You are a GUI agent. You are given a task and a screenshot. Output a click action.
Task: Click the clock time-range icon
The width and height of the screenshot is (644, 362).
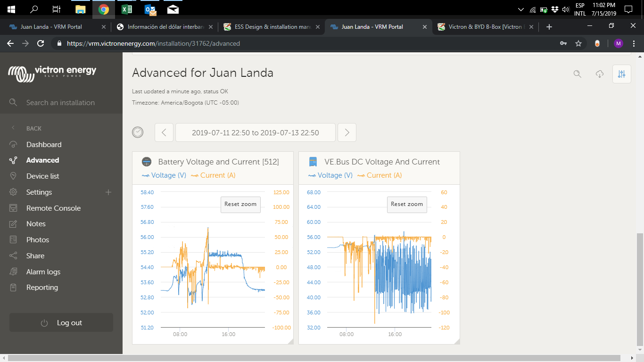click(x=138, y=132)
